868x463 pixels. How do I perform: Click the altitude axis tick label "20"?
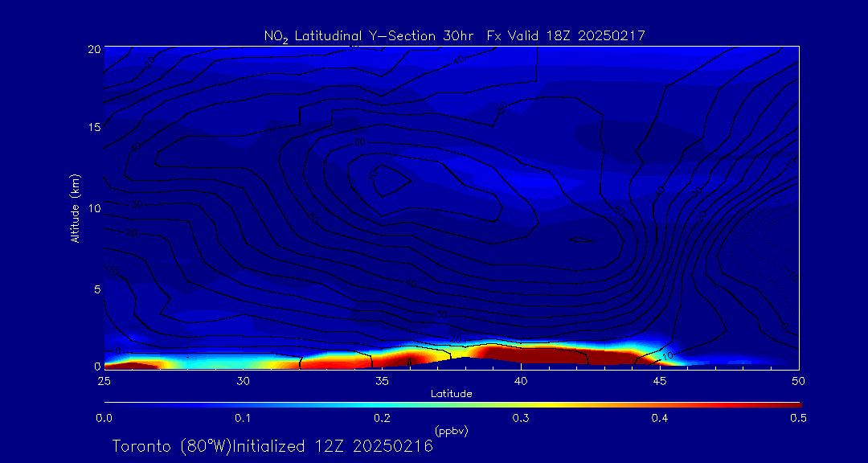[x=93, y=49]
